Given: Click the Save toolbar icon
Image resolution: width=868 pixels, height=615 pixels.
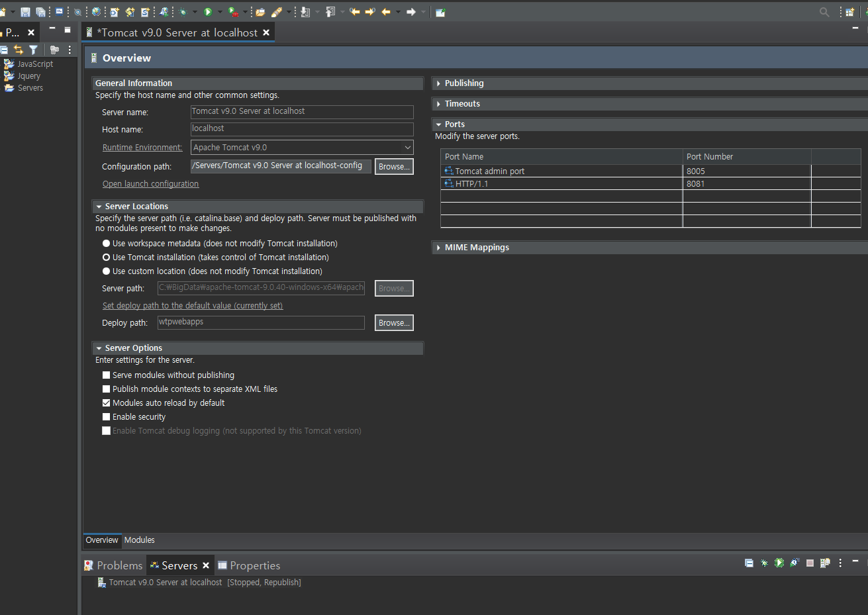Looking at the screenshot, I should (25, 12).
